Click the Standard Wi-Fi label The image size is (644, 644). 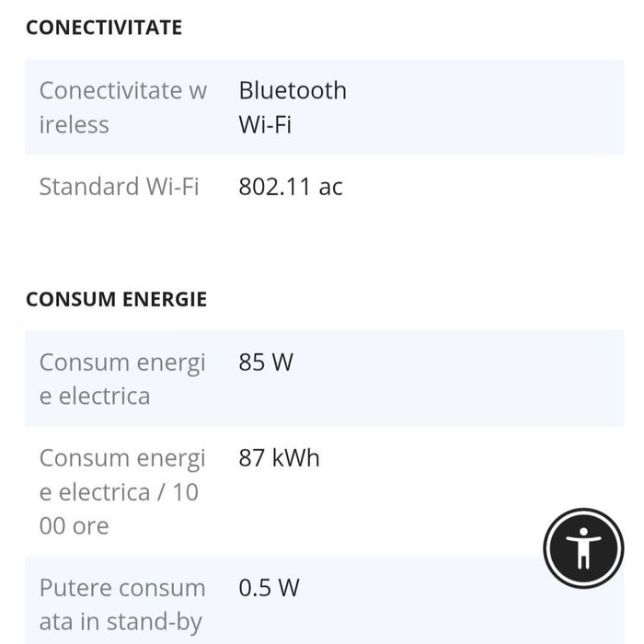119,186
